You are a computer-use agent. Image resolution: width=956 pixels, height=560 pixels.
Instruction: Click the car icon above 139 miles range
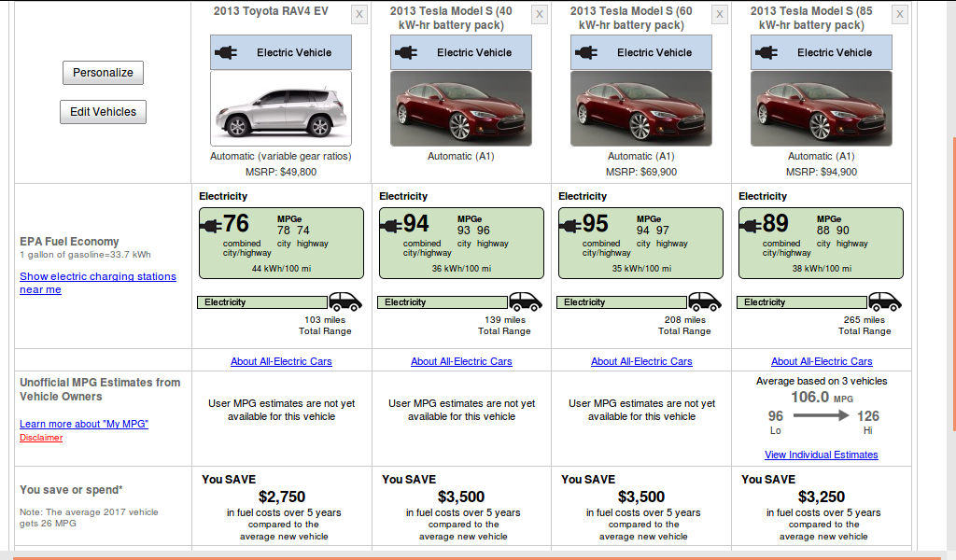526,301
